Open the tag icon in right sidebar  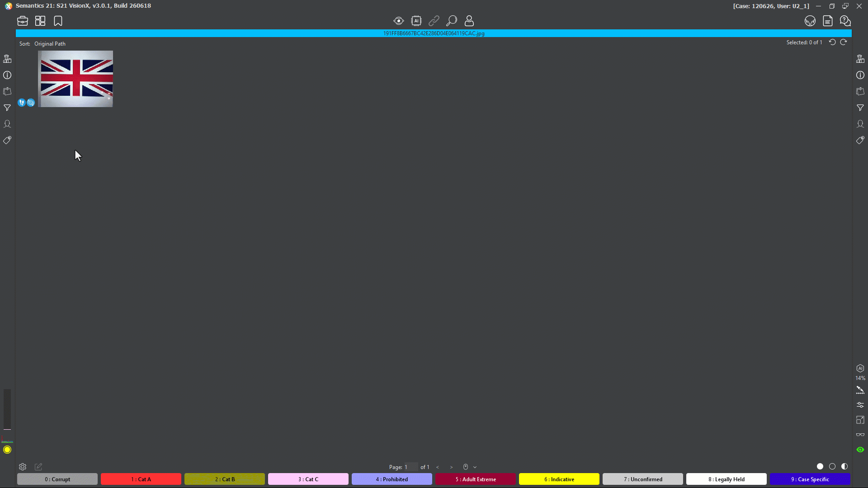860,140
